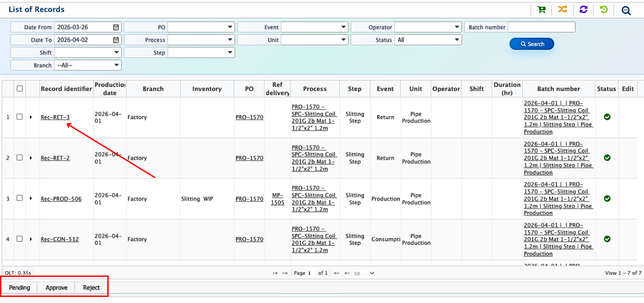Click the magnifier zoom-out icon
The image size is (644, 303).
tap(626, 10)
